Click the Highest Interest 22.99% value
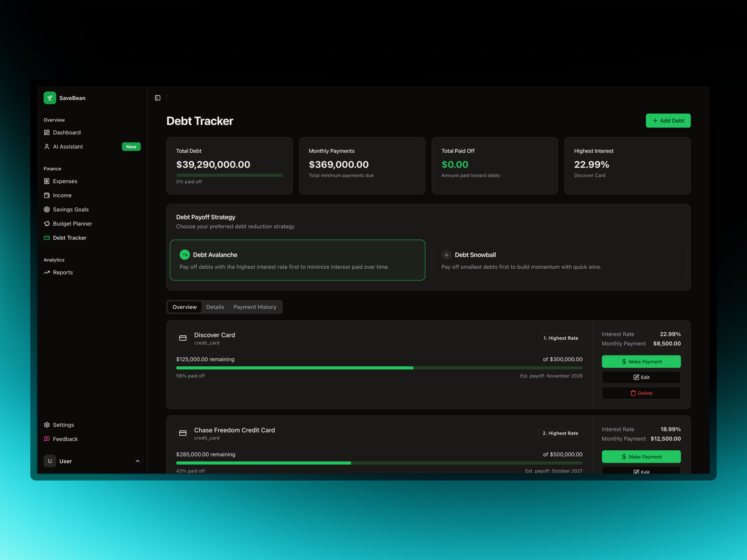747x560 pixels. [591, 165]
